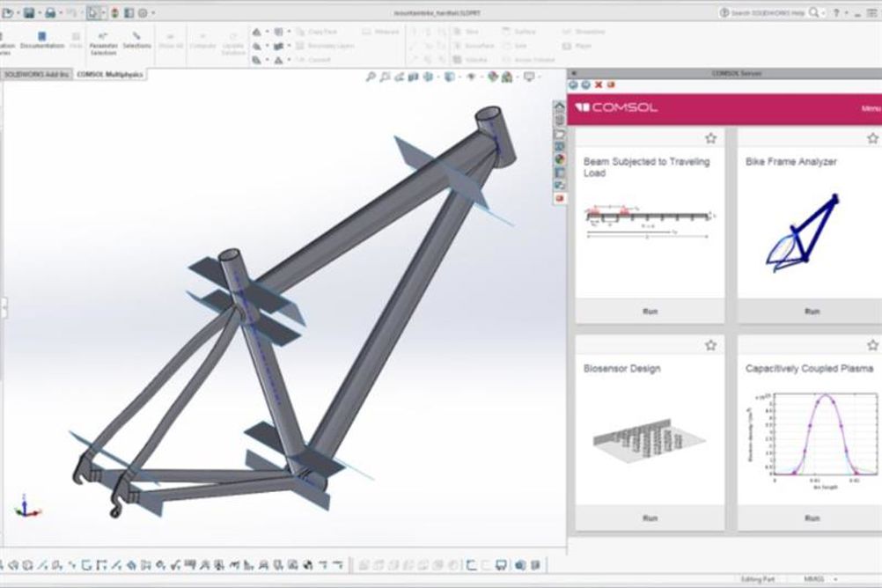Open the Biosensor Design thumbnail image
Viewport: 882px width, 588px height.
[649, 440]
